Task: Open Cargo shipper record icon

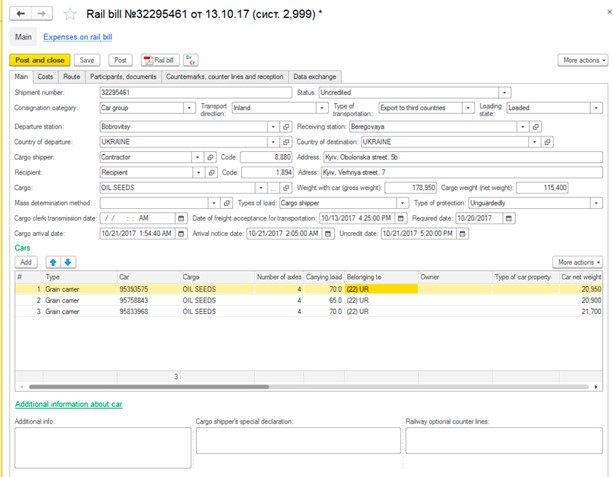Action: click(x=210, y=157)
